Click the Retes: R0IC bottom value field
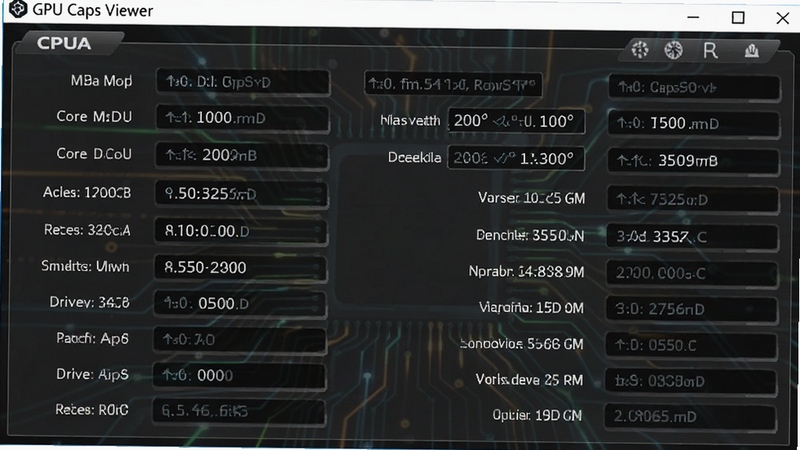The width and height of the screenshot is (800, 450). (x=239, y=411)
